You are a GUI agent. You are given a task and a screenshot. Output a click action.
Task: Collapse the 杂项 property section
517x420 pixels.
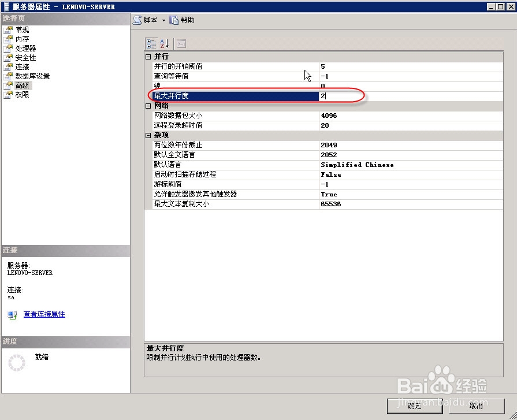pos(149,135)
